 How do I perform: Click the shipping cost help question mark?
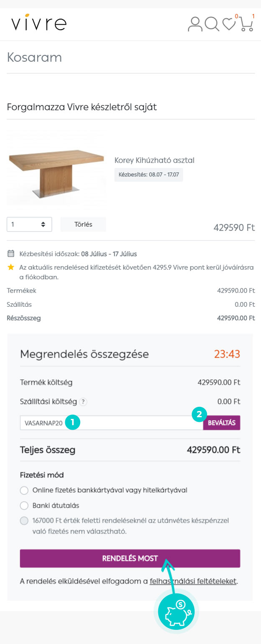[x=83, y=402]
